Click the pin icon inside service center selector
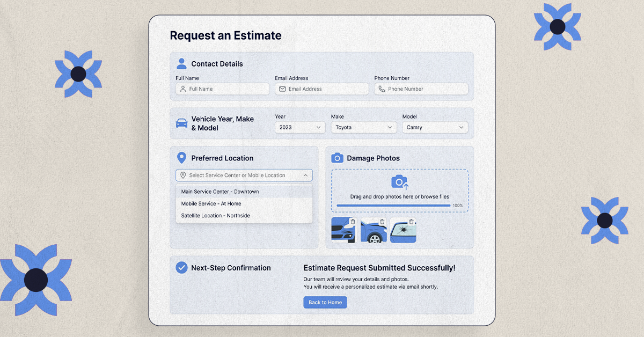Viewport: 644px width, 337px height. pos(183,175)
